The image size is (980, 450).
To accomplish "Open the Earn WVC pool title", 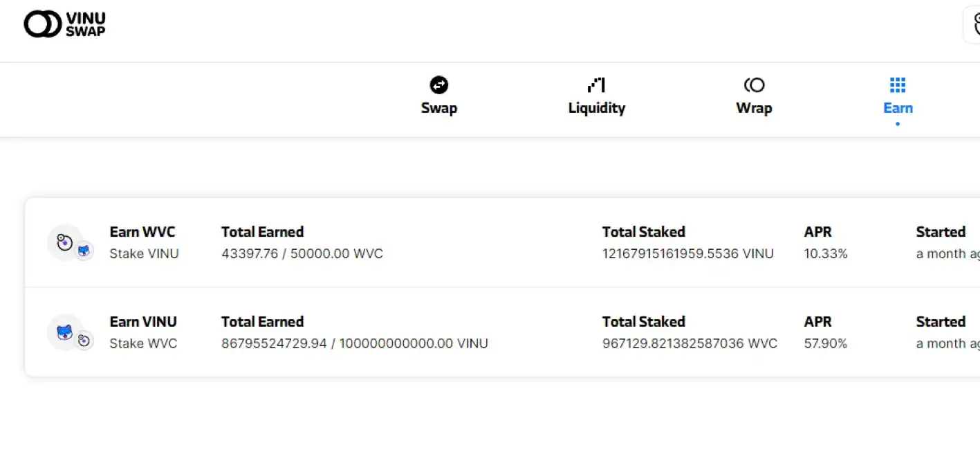I will 142,232.
